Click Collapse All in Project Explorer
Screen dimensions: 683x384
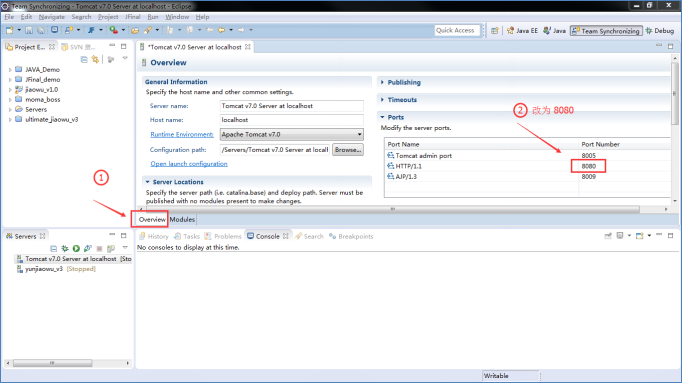click(84, 59)
